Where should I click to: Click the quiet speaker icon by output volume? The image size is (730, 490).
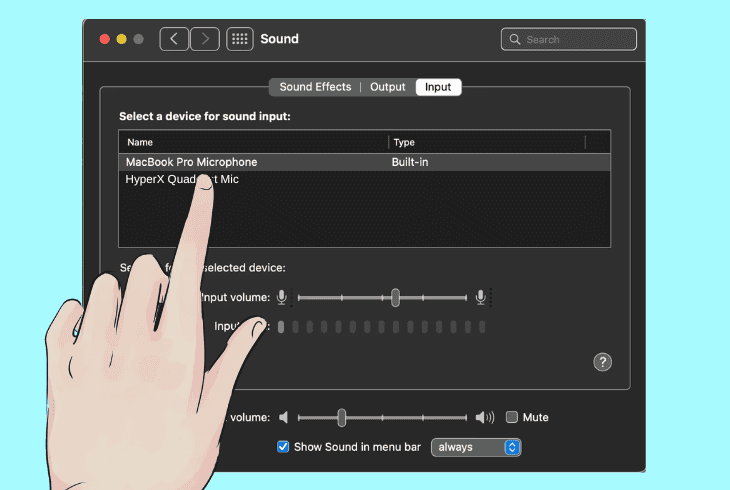[284, 417]
